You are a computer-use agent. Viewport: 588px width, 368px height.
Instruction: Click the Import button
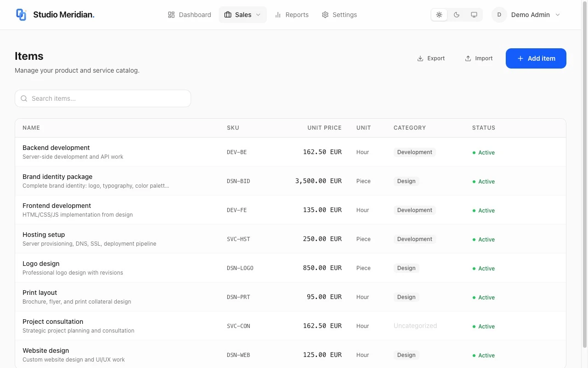coord(479,58)
